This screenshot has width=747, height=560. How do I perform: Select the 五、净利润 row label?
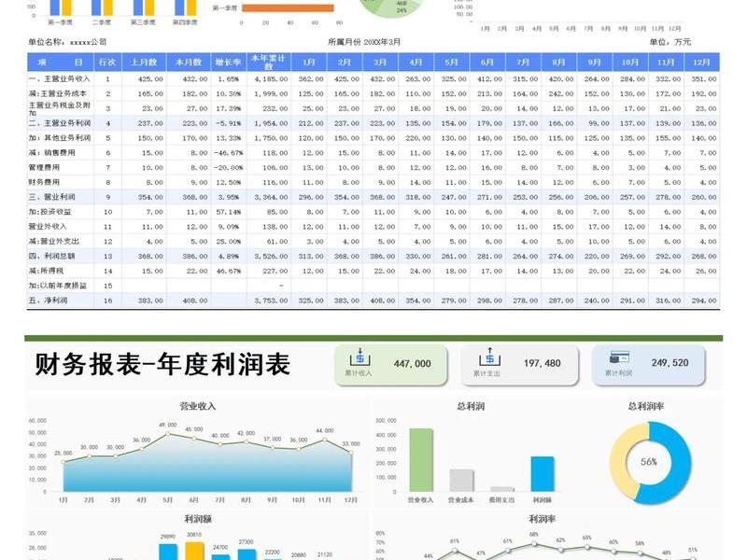pos(48,300)
